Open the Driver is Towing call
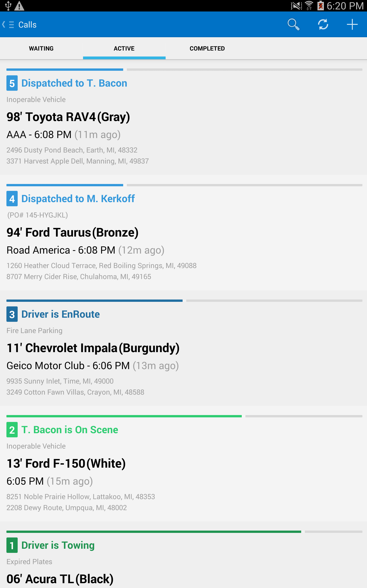The width and height of the screenshot is (367, 588). tap(58, 545)
